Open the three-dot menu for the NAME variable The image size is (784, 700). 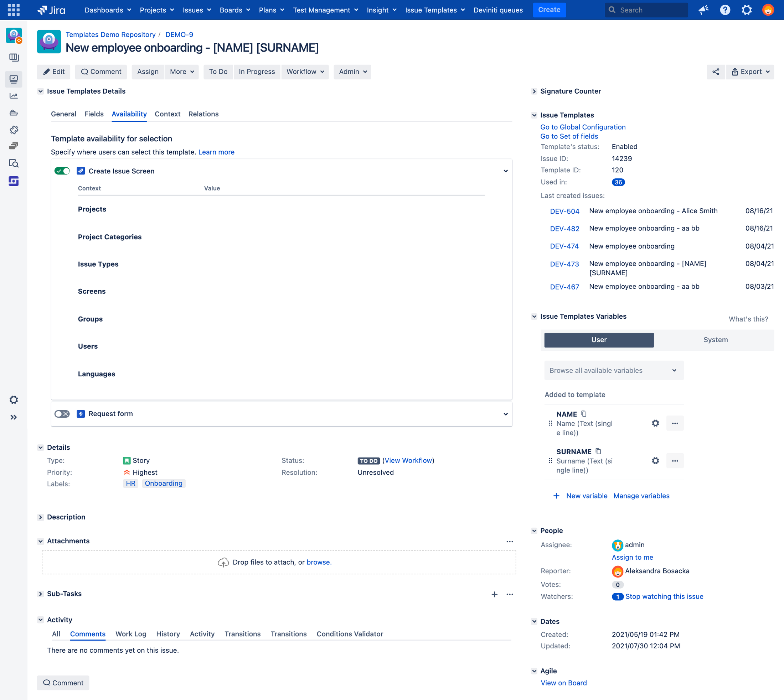click(675, 423)
